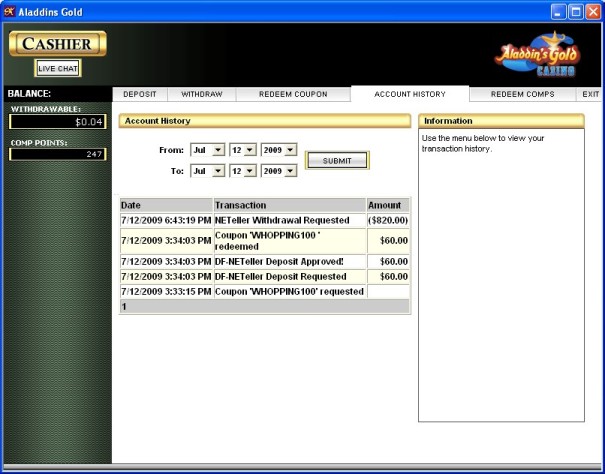This screenshot has height=474, width=605.
Task: Click the Account History panel header
Action: (265, 121)
